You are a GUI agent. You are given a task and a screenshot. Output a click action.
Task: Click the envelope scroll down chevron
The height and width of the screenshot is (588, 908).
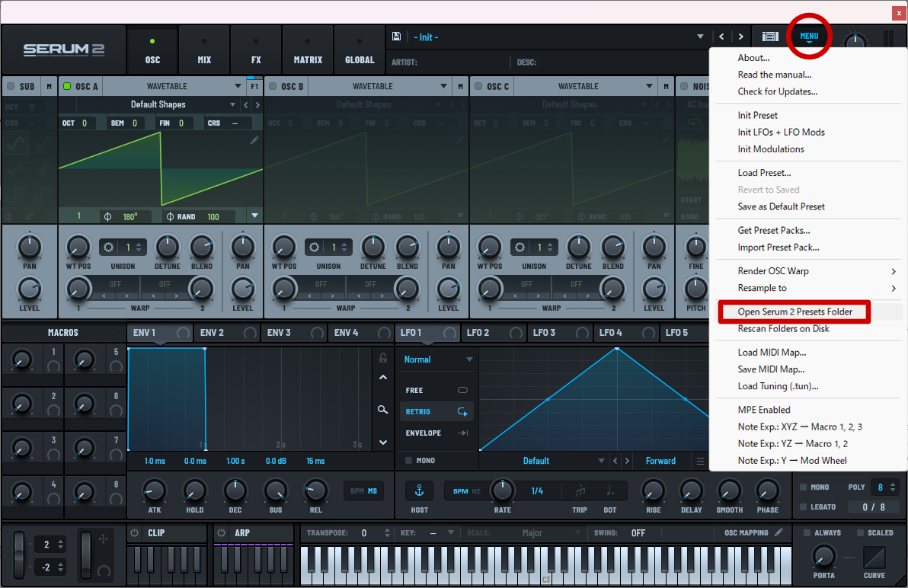coord(382,443)
